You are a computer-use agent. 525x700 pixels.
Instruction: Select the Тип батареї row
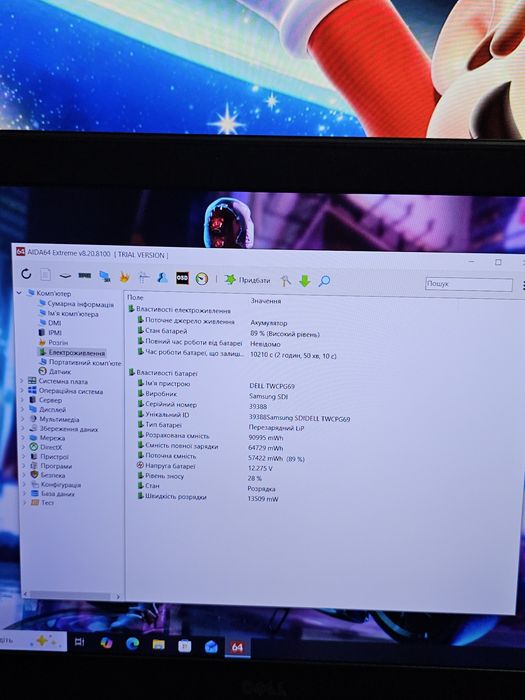[x=159, y=425]
